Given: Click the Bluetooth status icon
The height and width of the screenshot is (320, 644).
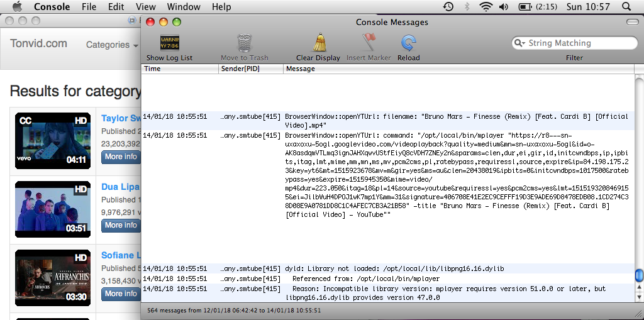Looking at the screenshot, I should coord(467,6).
